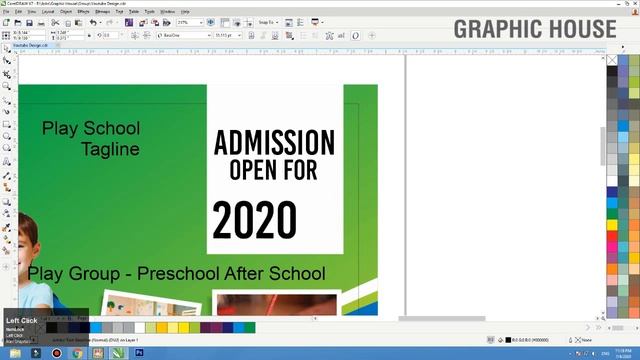Screen dimensions: 640x360
Task: Pick the yellow swatch in the right palette
Action: click(x=612, y=225)
